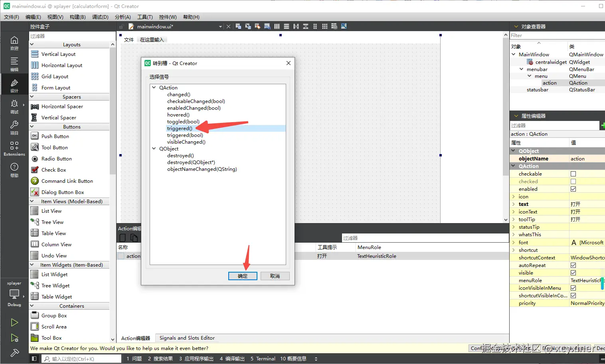
Task: Open 构建(B) menu in menu bar
Action: pos(77,17)
